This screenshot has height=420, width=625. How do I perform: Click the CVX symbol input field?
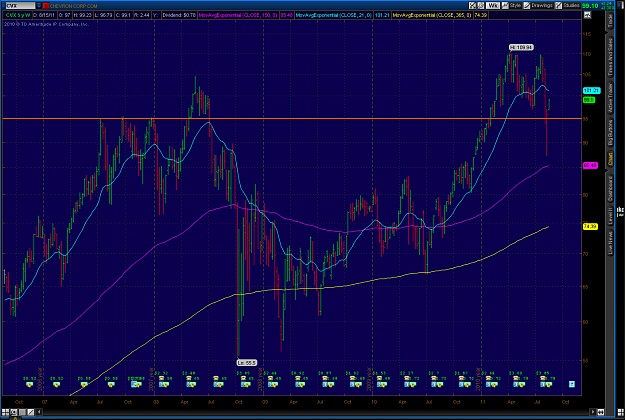click(20, 6)
